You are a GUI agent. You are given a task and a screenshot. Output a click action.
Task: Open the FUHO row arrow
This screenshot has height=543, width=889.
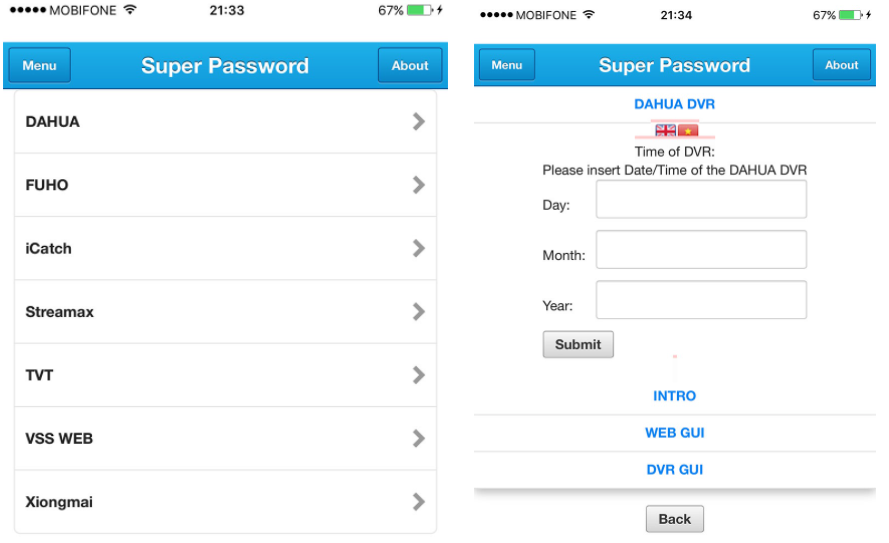click(x=419, y=185)
